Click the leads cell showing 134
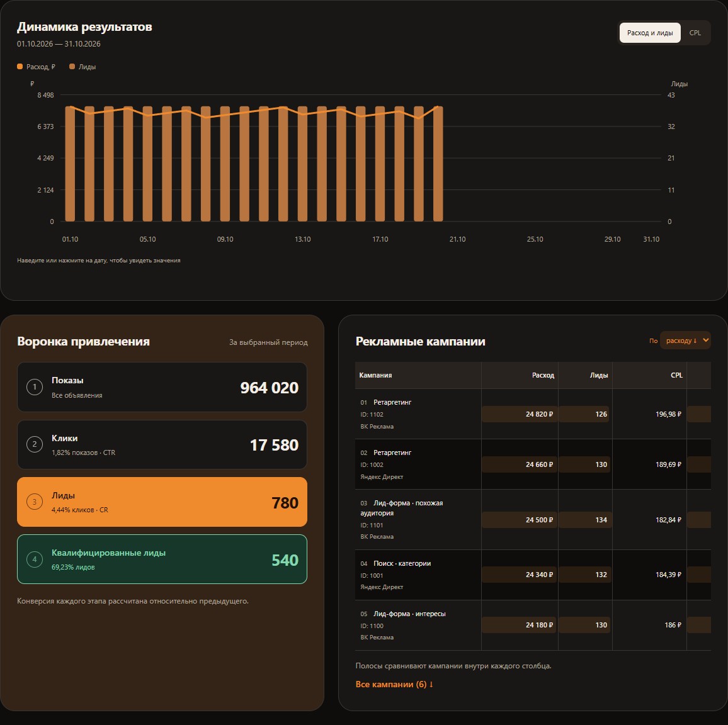The height and width of the screenshot is (725, 728). point(584,520)
